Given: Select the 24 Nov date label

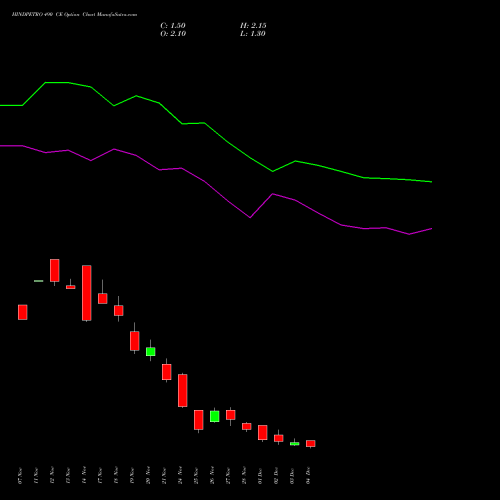Looking at the screenshot, I should 180,476.
